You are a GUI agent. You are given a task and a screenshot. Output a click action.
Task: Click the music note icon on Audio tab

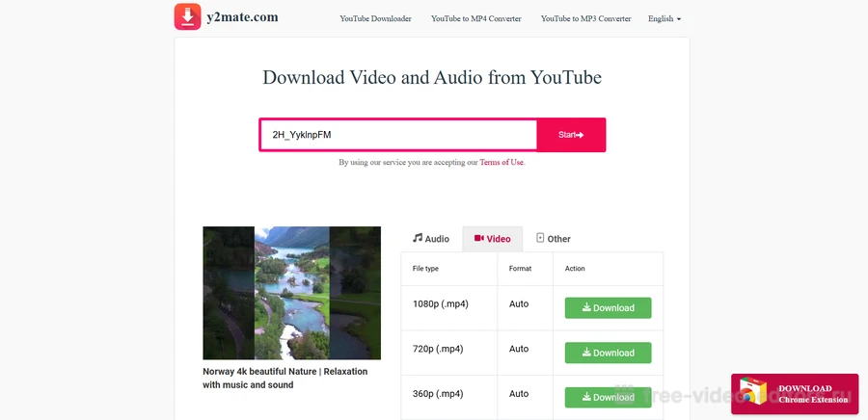point(418,238)
